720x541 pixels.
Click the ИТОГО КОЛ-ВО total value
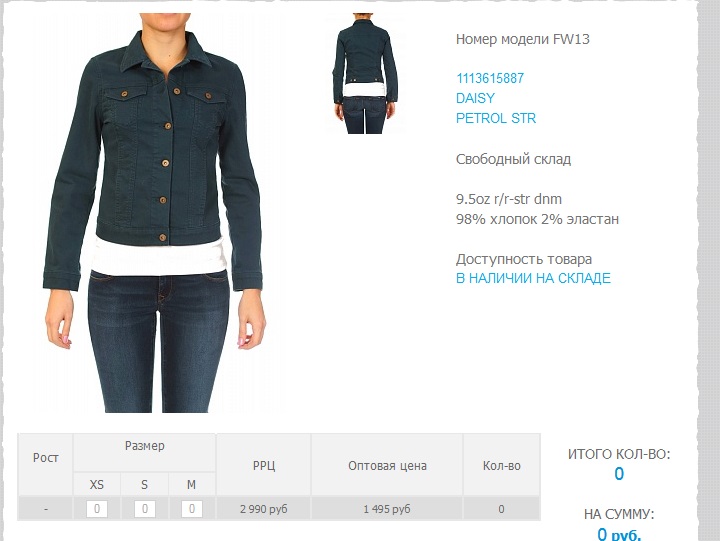(619, 474)
